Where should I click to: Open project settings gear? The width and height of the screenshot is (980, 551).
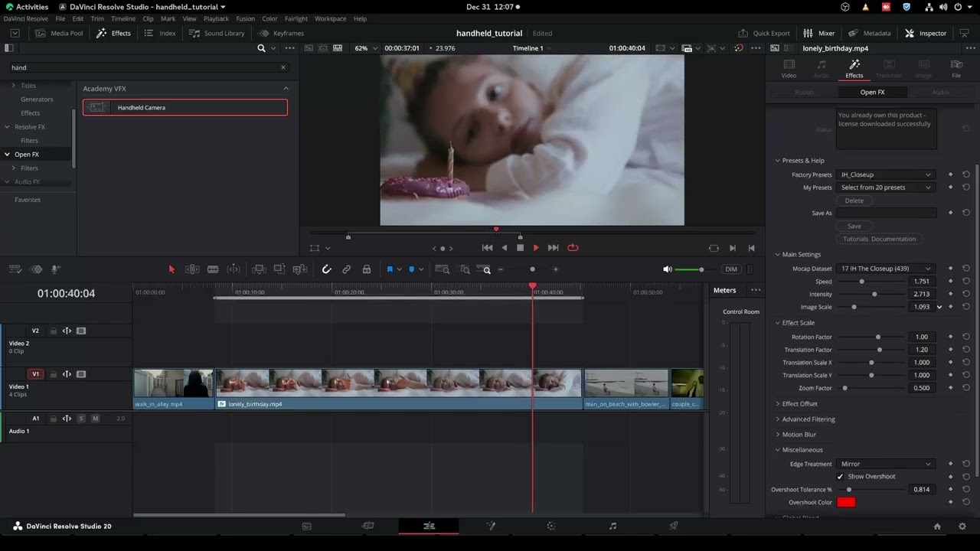[962, 527]
